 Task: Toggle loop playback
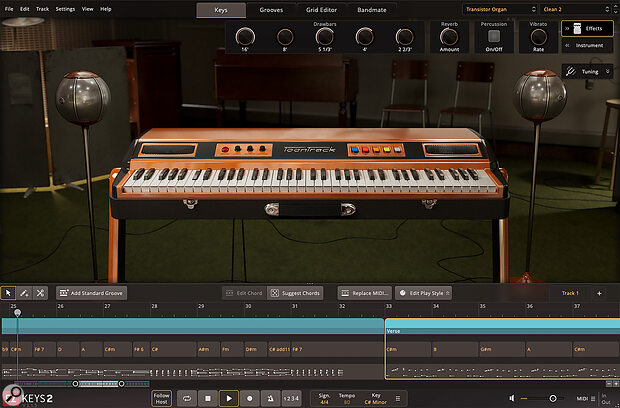coord(187,399)
